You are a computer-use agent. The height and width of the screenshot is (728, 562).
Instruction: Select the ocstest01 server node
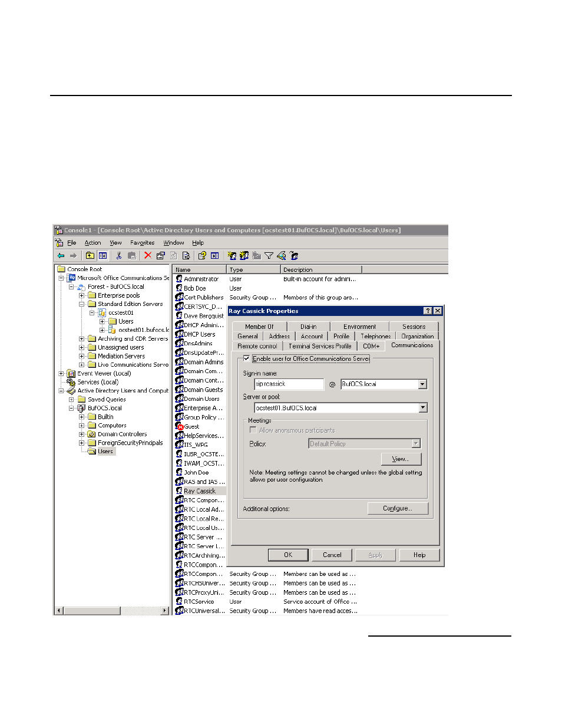click(x=121, y=313)
